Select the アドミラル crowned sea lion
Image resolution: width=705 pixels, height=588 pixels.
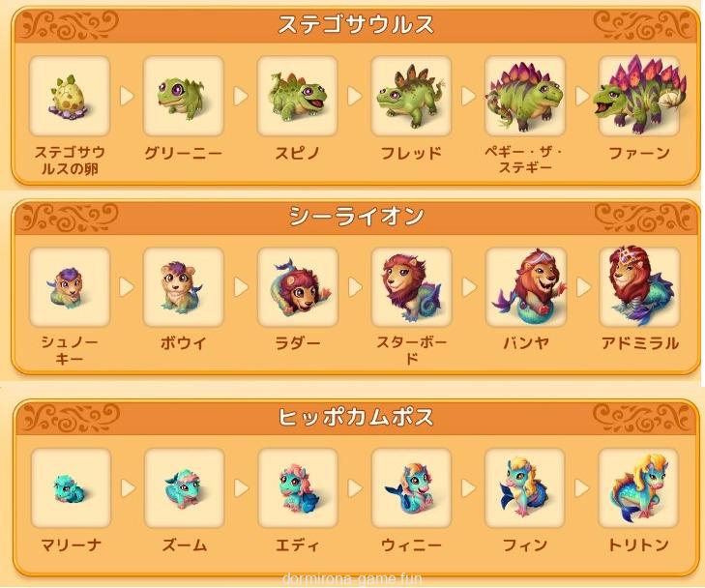pyautogui.click(x=639, y=287)
